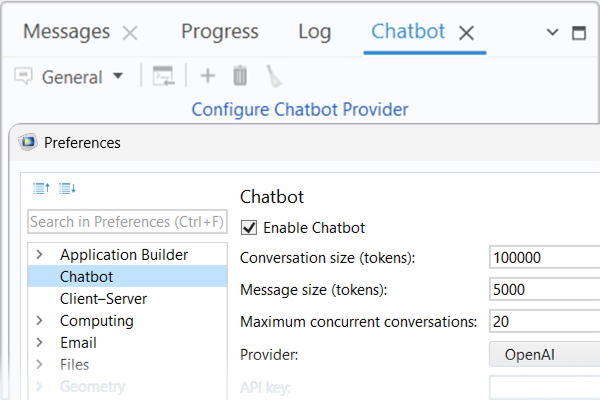Click the General chat conversation icon
The width and height of the screenshot is (600, 400).
point(24,76)
